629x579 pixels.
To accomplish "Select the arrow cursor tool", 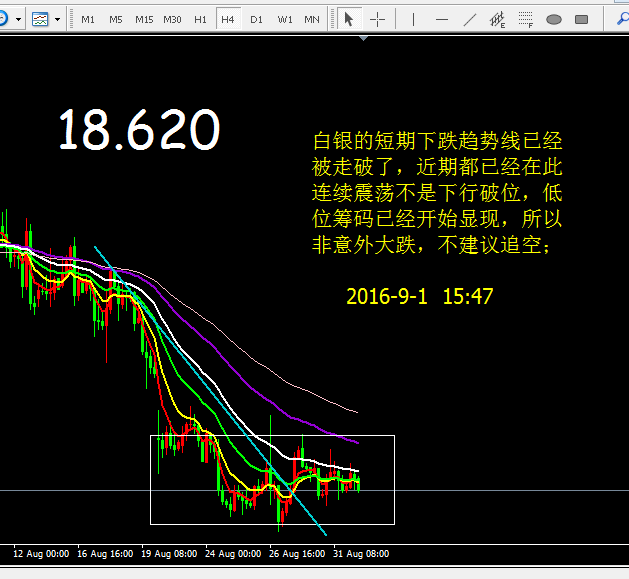I will coord(349,19).
